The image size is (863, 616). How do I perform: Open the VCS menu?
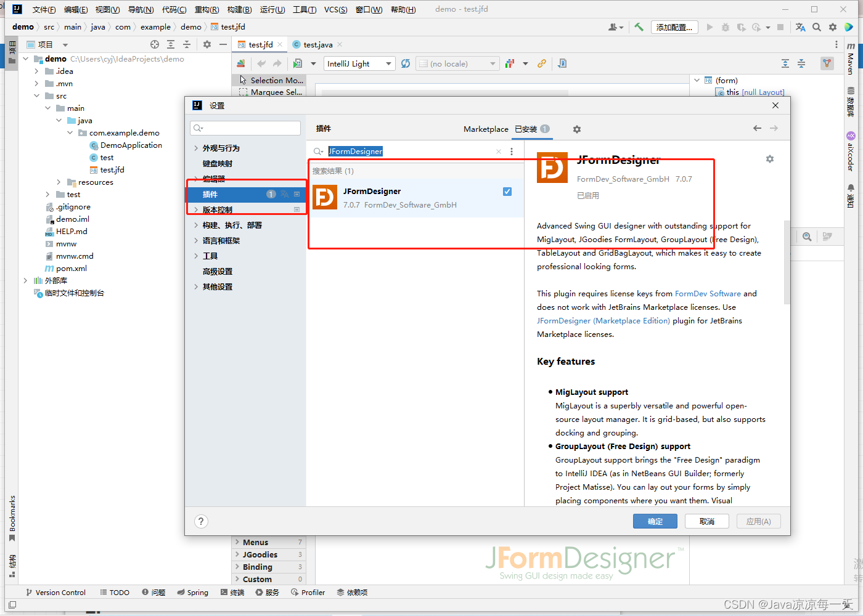(335, 9)
